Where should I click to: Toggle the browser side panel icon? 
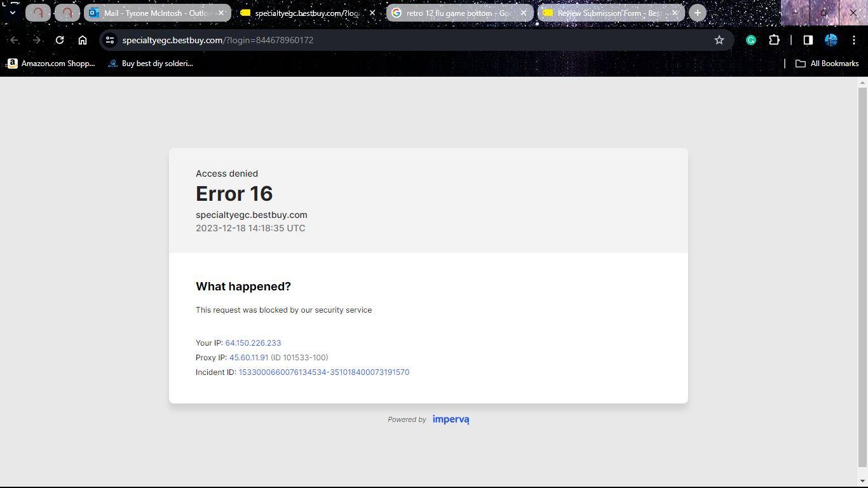tap(808, 40)
